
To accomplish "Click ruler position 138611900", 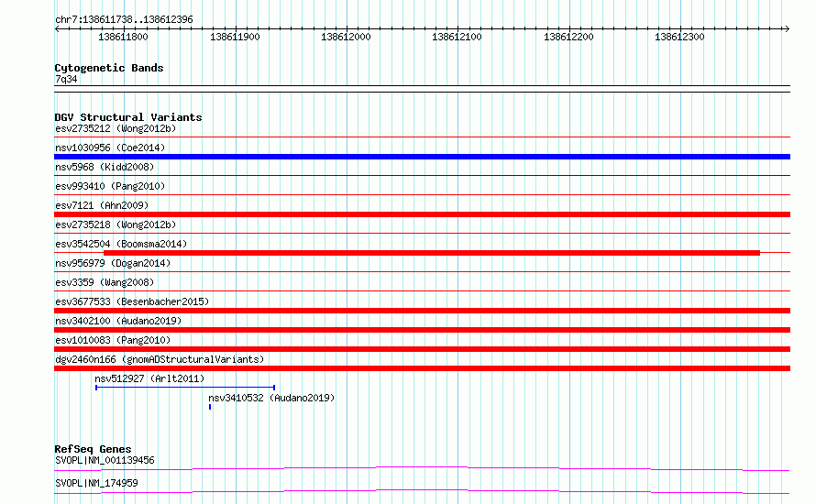I will click(x=235, y=37).
